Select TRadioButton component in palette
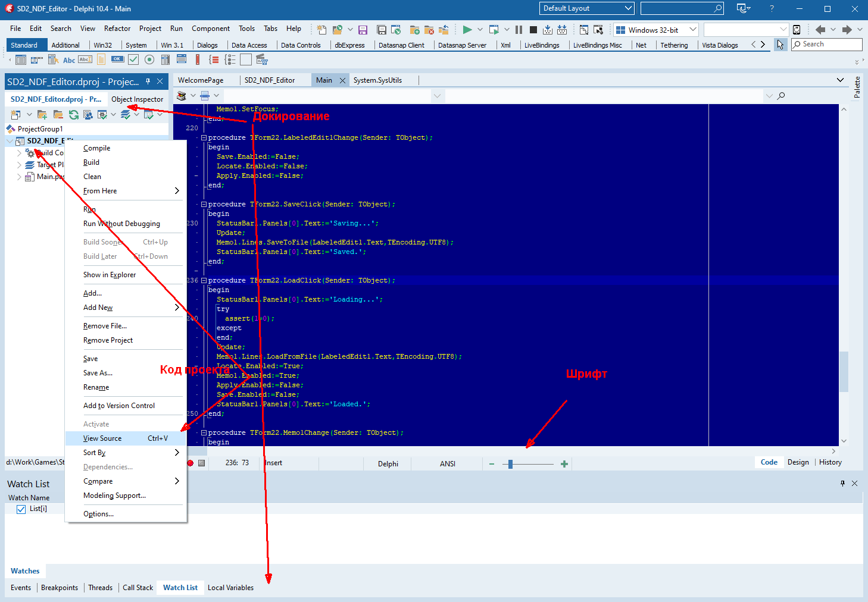868x602 pixels. point(149,59)
